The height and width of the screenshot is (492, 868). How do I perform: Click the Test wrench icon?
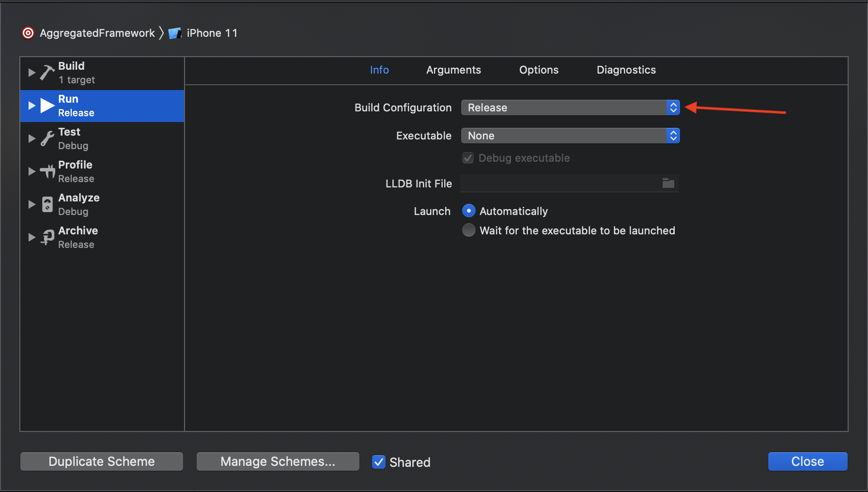click(x=47, y=138)
